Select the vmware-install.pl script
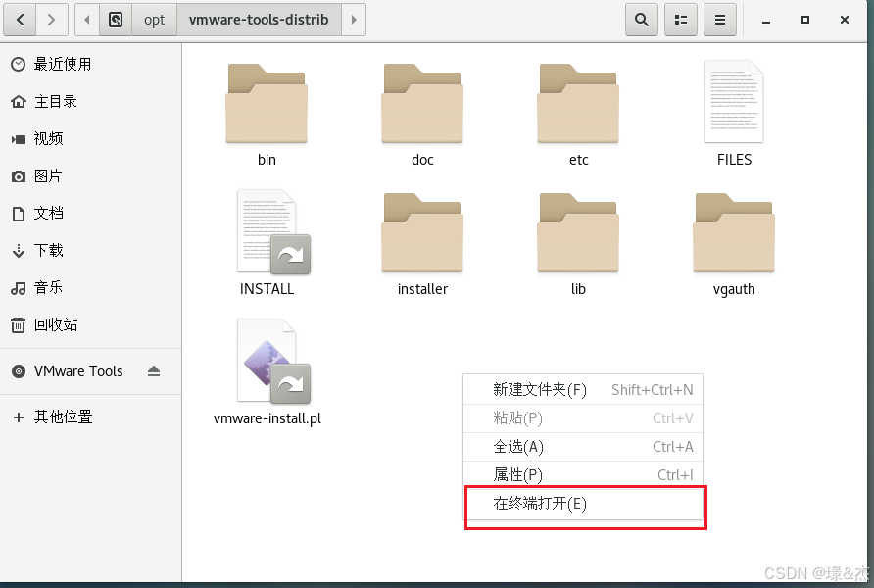Image resolution: width=874 pixels, height=588 pixels. tap(267, 372)
